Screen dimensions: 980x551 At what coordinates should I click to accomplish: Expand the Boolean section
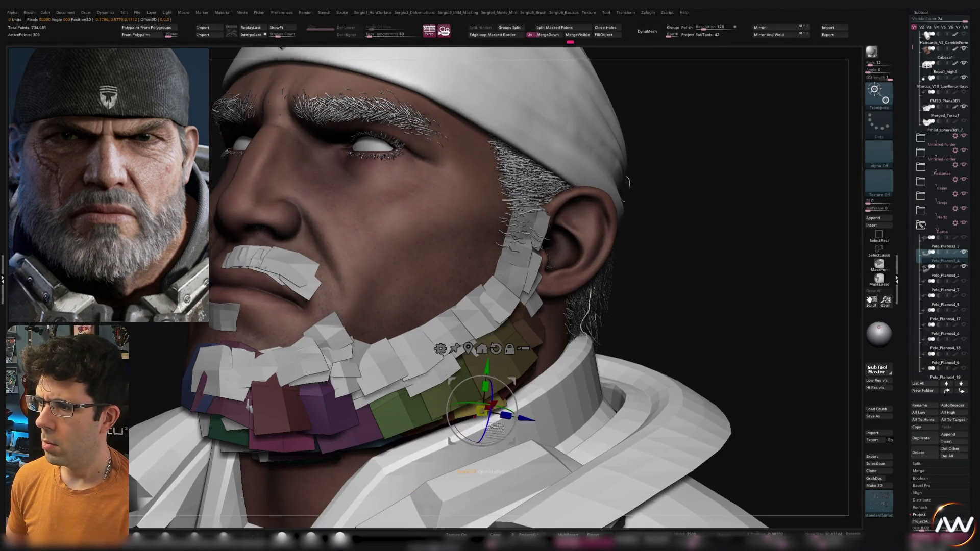coord(920,478)
